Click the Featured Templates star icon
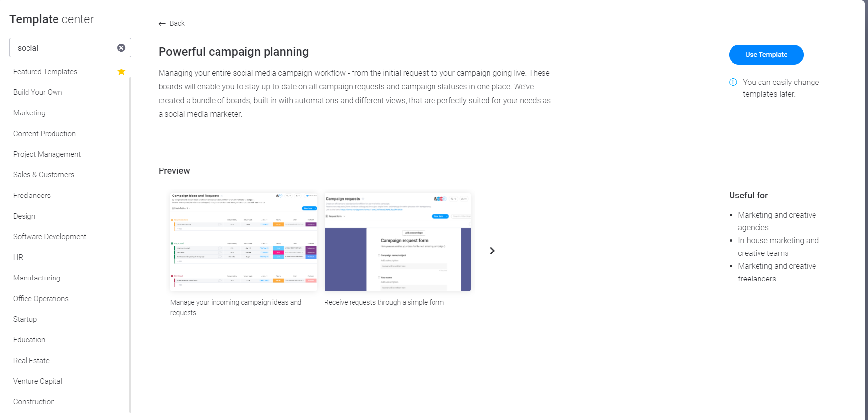The width and height of the screenshot is (868, 420). tap(121, 72)
